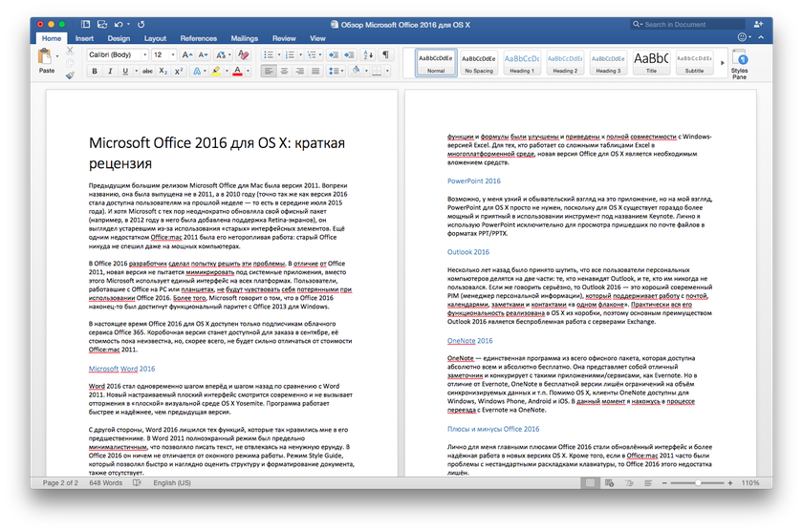Switch to Web Layout view in status bar
Viewport: 803px width, 532px height.
610,483
